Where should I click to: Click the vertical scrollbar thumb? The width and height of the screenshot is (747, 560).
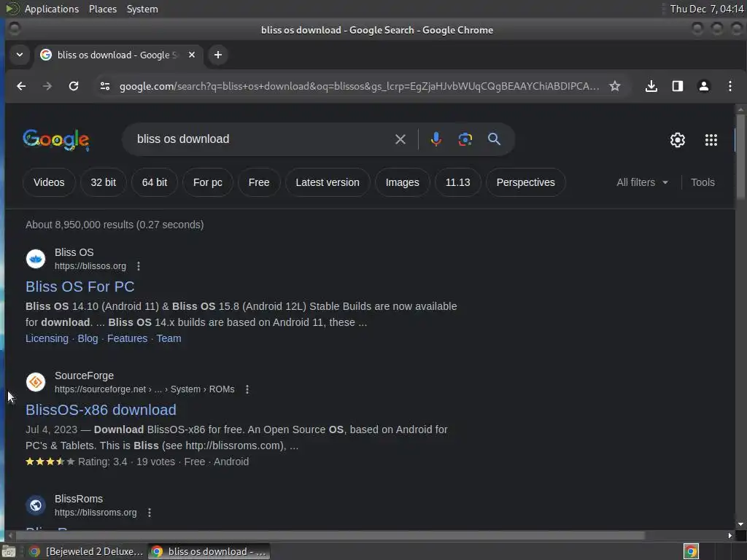740,157
